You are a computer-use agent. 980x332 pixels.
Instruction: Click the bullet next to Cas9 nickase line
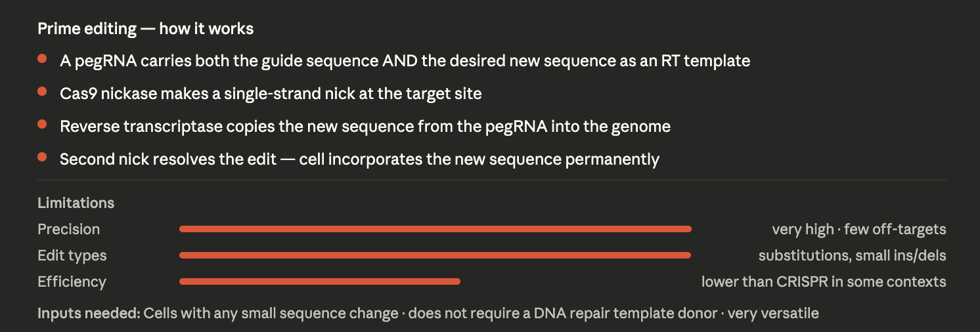click(42, 92)
